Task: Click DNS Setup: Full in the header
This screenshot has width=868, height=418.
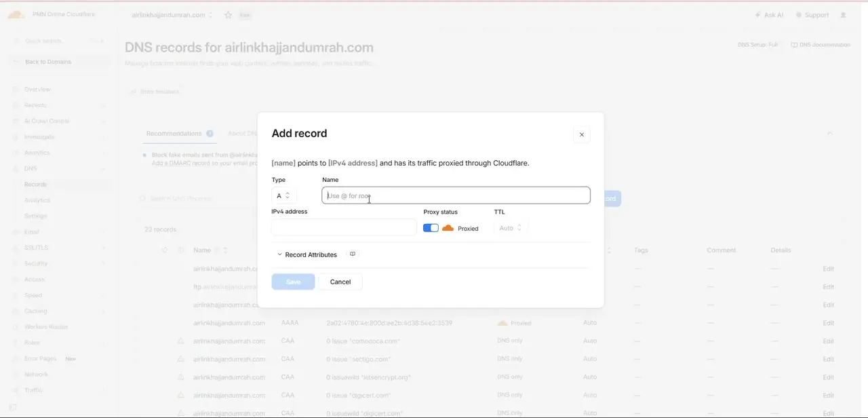Action: 757,45
